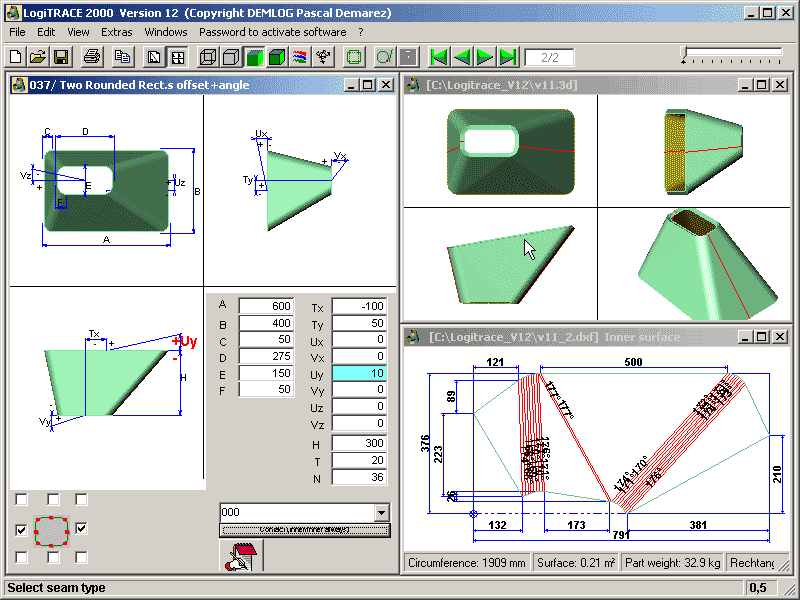Tick the top-right corner seam checkbox
Viewport: 800px width, 600px height.
81,499
